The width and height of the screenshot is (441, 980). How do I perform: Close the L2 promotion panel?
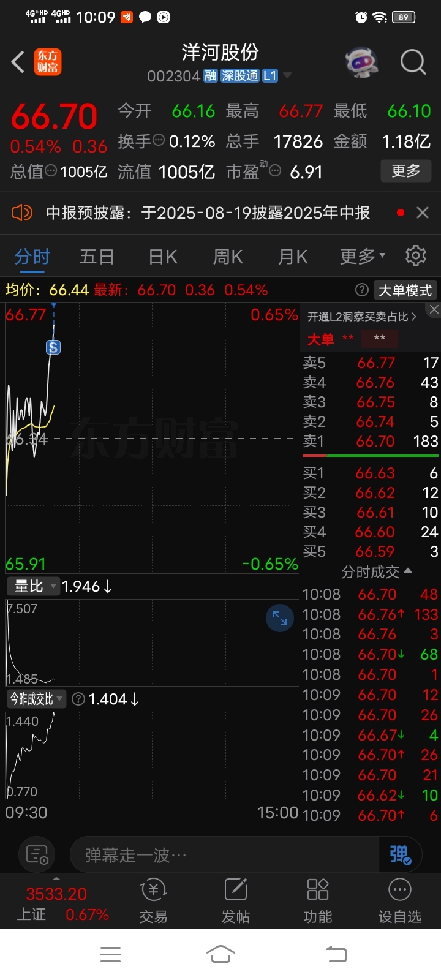433,310
